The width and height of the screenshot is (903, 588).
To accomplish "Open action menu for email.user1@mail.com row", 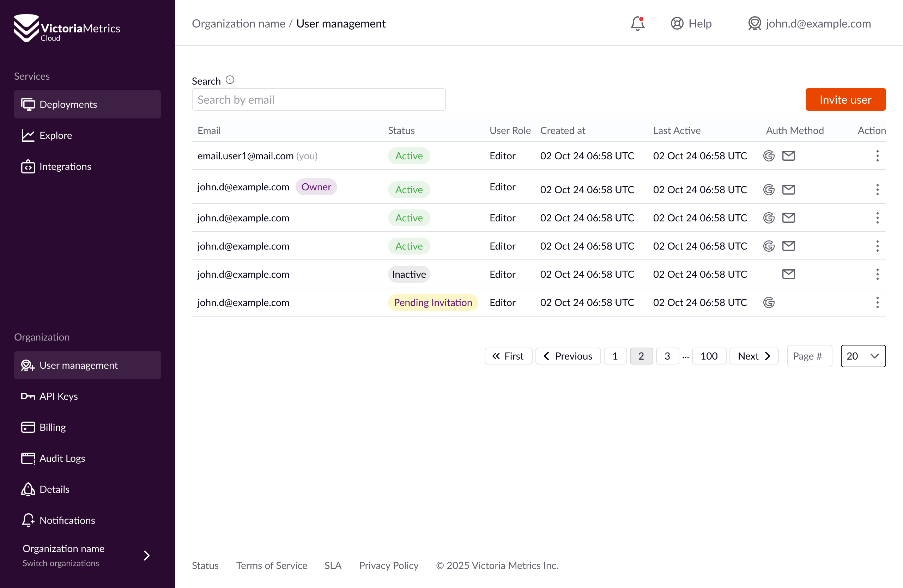I will click(877, 156).
